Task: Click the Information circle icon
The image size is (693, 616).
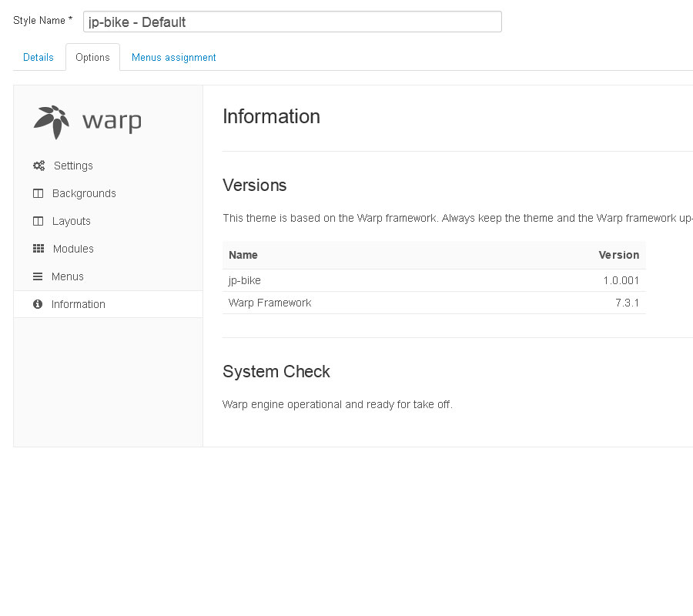Action: tap(38, 304)
